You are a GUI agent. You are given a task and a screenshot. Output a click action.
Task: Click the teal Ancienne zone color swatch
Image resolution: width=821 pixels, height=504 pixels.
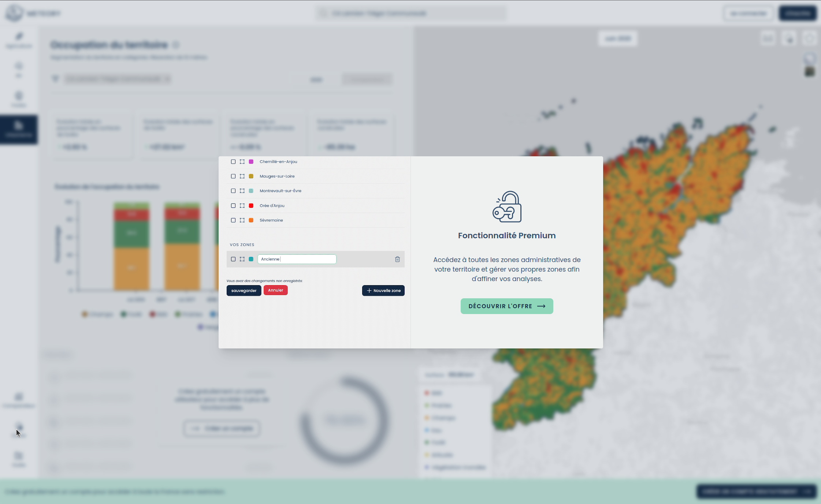[x=251, y=259]
